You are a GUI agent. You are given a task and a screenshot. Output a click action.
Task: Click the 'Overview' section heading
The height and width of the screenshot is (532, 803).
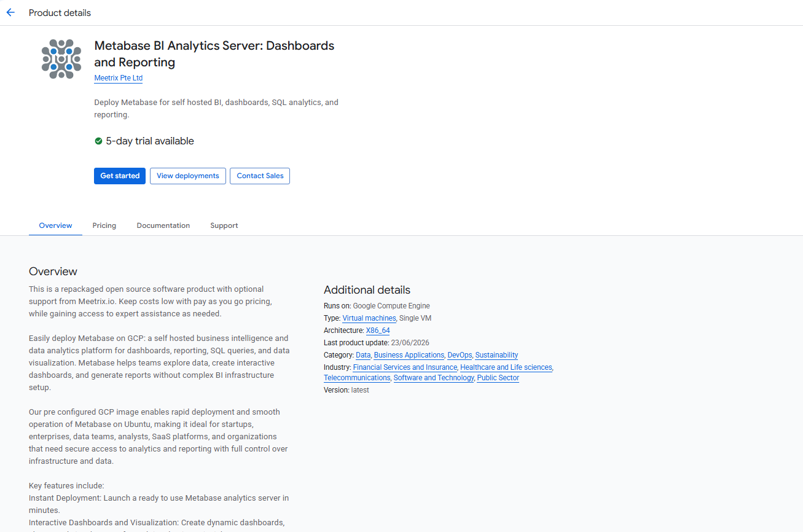(x=53, y=272)
